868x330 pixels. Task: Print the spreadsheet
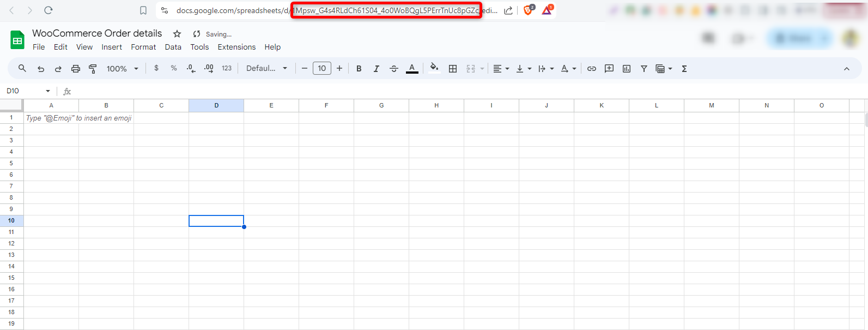[x=76, y=68]
